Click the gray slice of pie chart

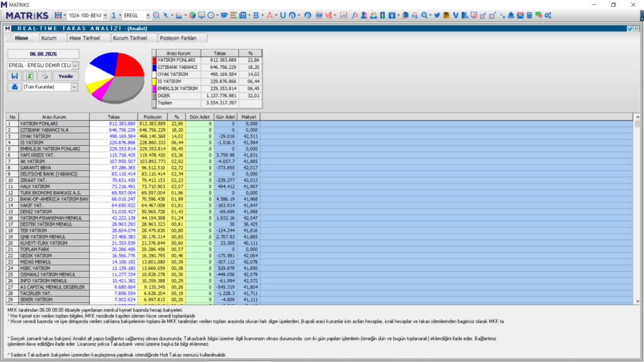click(x=123, y=89)
